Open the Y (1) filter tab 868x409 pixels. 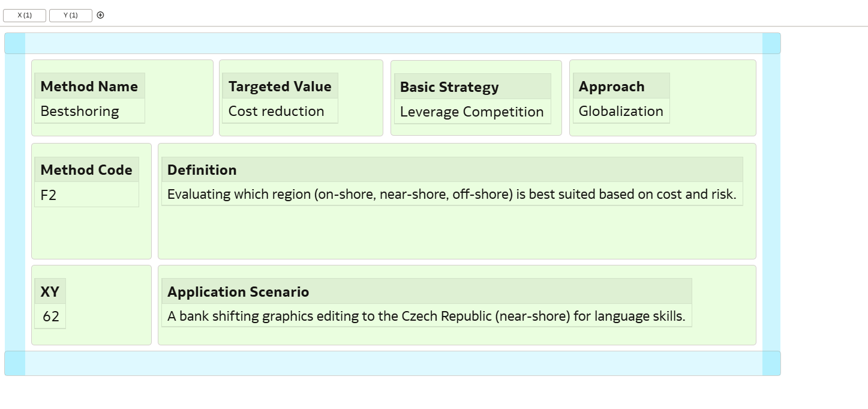pyautogui.click(x=71, y=16)
